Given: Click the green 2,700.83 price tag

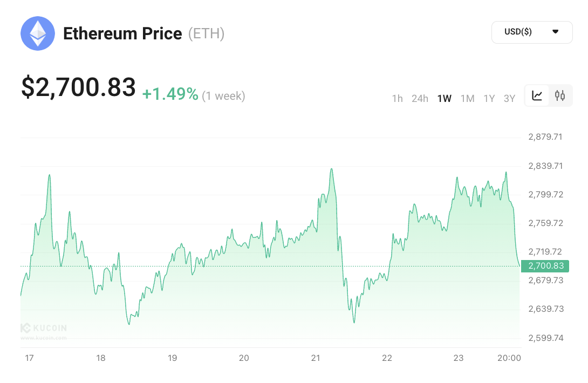Looking at the screenshot, I should [x=546, y=266].
